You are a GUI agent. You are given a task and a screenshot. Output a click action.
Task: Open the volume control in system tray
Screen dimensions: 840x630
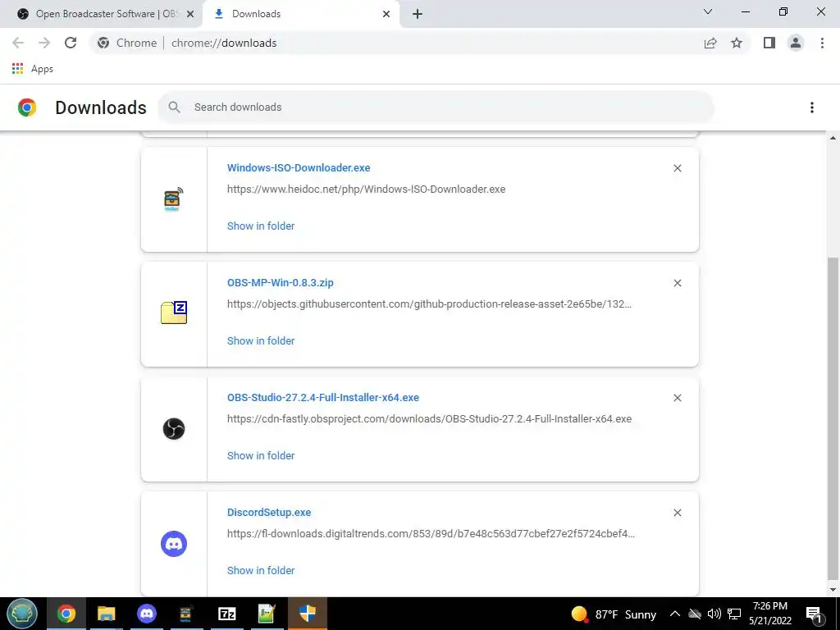point(714,614)
